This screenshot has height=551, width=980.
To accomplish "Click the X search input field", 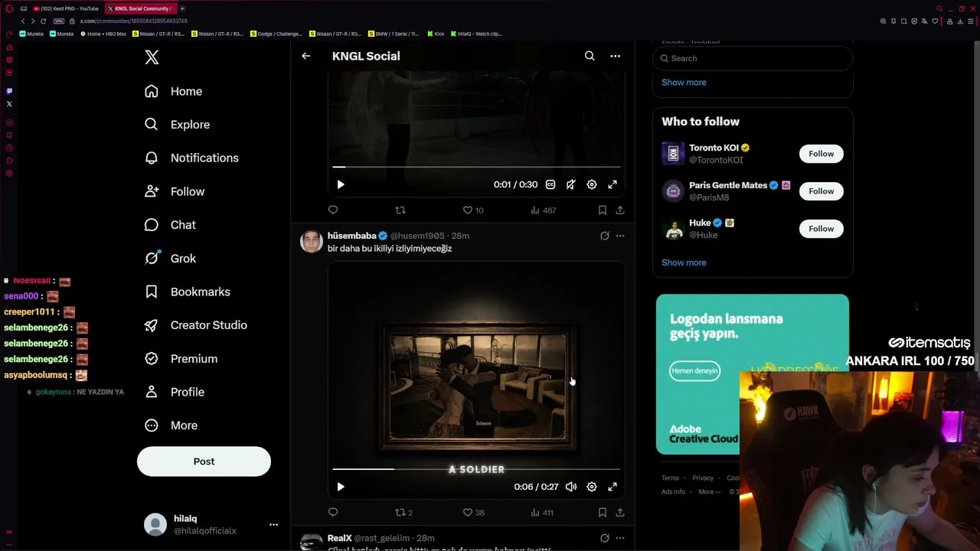I will click(753, 58).
